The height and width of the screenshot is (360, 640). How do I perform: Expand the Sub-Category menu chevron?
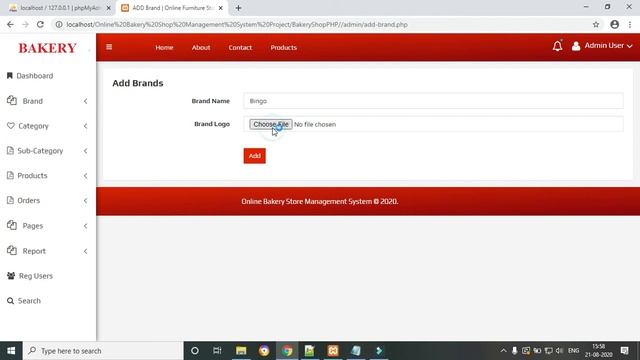click(85, 151)
